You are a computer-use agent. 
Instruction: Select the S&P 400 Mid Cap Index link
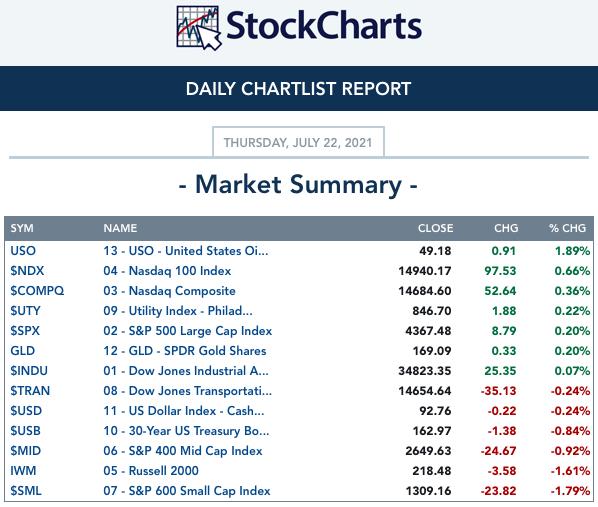click(x=183, y=451)
